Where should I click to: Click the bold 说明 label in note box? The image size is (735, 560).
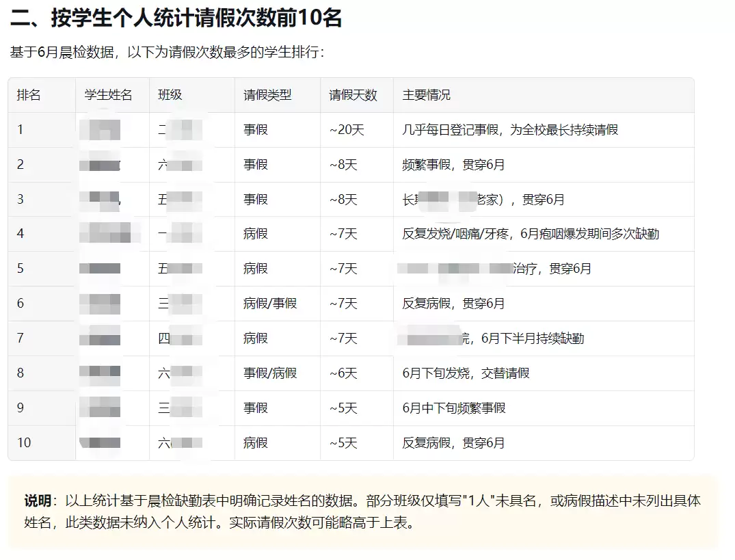(x=38, y=501)
